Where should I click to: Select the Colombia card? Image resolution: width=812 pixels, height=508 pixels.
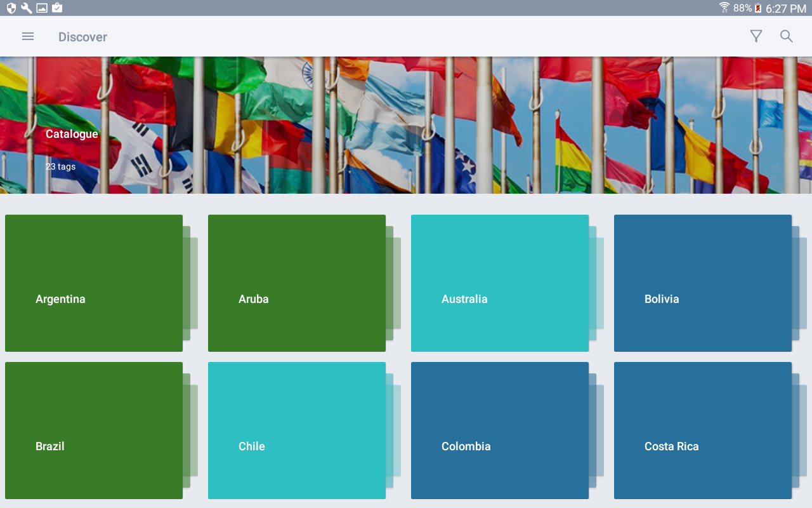coord(500,431)
